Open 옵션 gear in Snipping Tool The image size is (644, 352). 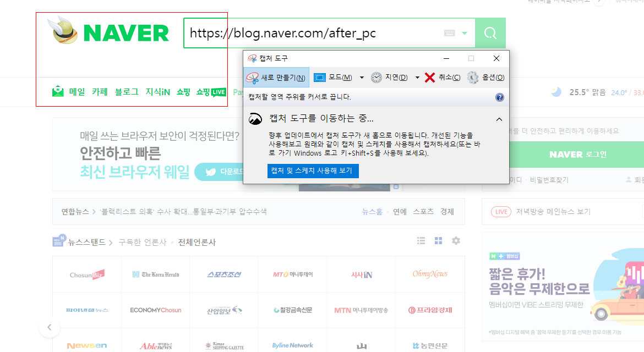[x=486, y=78]
